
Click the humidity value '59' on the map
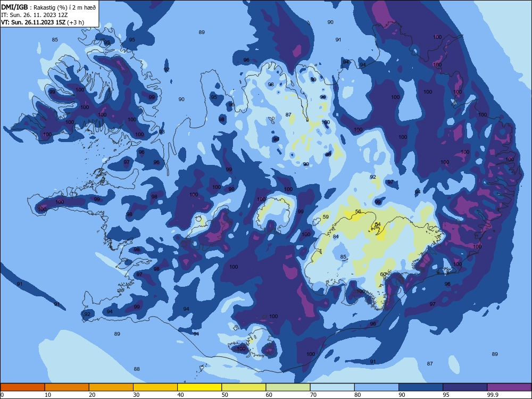tap(326, 217)
